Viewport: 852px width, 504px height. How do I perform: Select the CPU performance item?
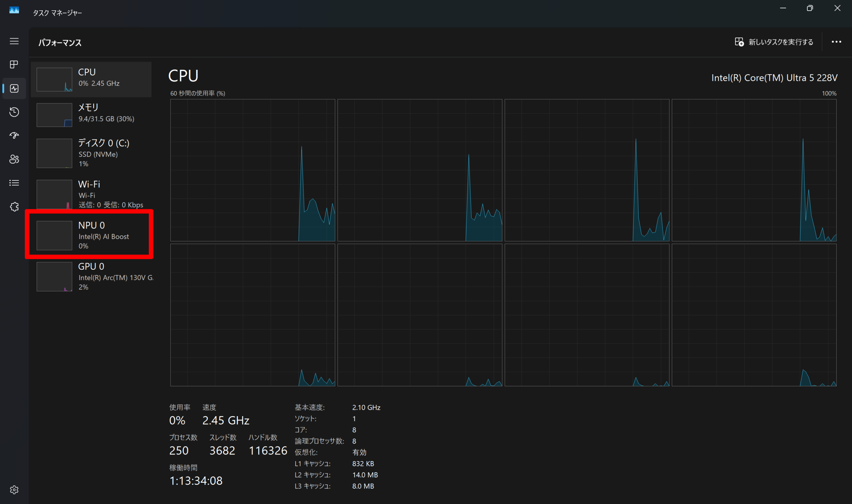pyautogui.click(x=91, y=79)
